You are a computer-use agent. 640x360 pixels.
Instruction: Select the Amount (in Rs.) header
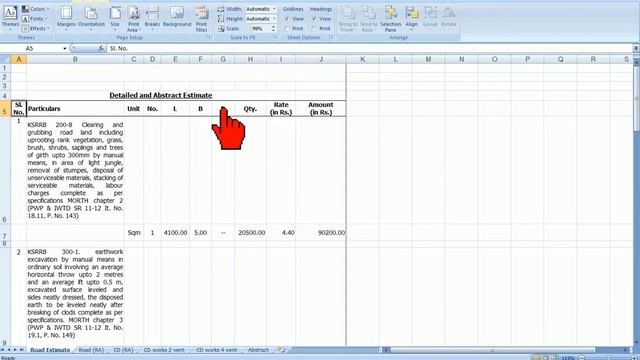pos(321,109)
